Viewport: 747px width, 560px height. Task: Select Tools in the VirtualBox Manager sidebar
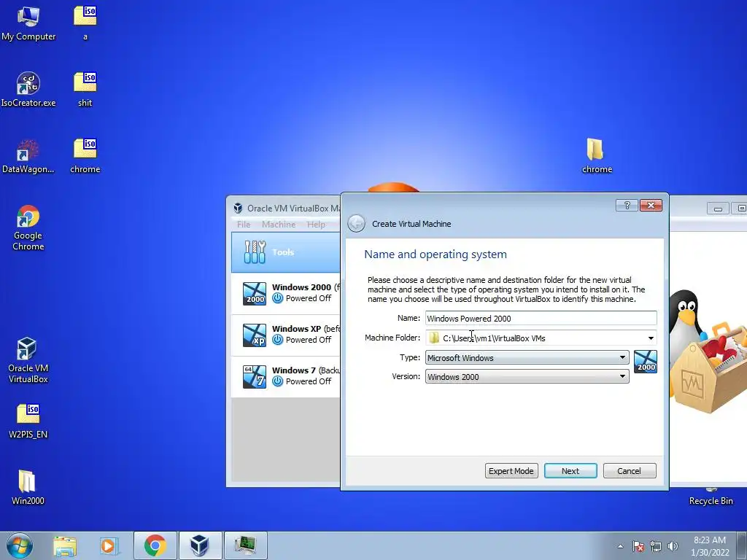(286, 252)
